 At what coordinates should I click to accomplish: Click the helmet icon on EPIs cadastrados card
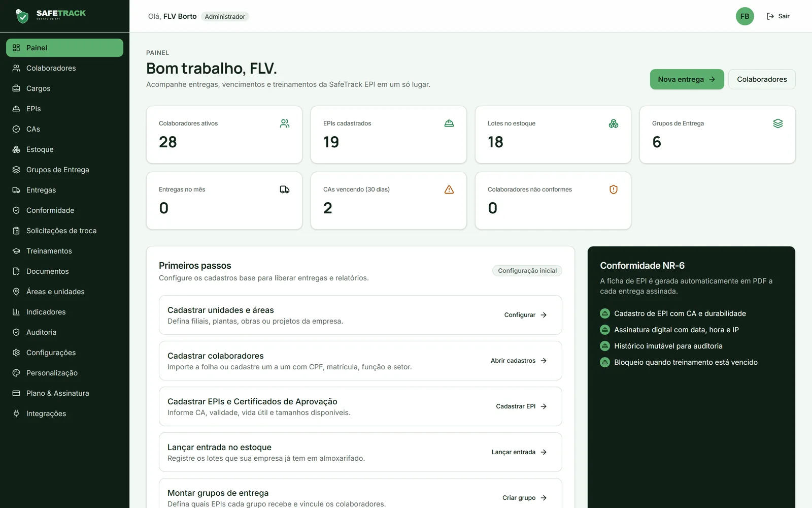(x=449, y=123)
